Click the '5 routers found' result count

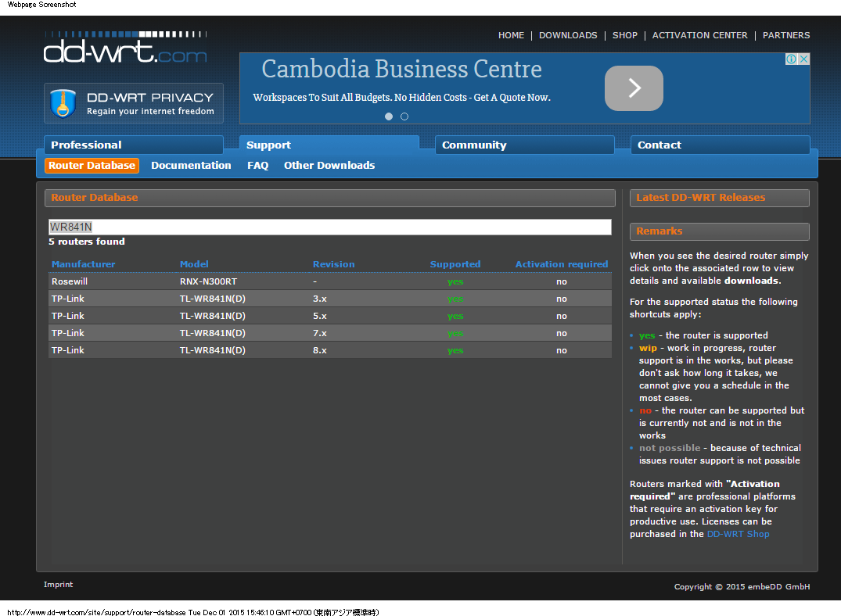(86, 242)
